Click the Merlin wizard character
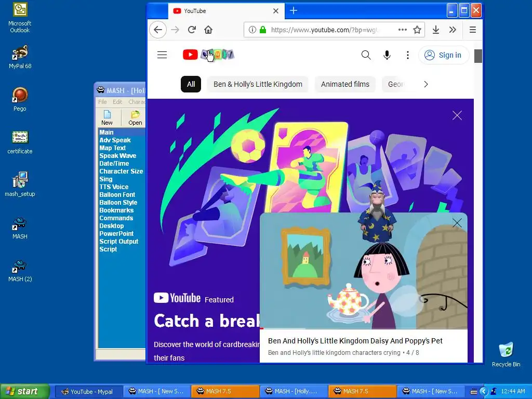 click(x=377, y=211)
